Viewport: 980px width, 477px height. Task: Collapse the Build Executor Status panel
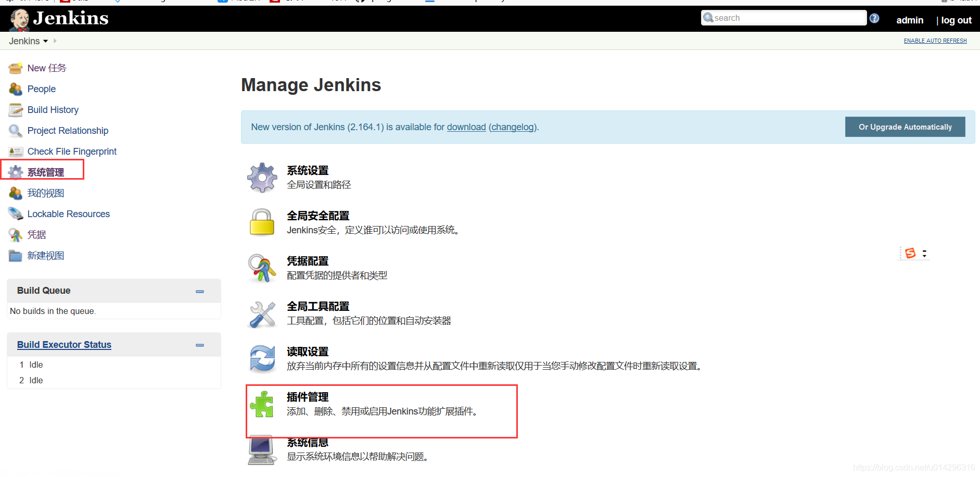[200, 345]
